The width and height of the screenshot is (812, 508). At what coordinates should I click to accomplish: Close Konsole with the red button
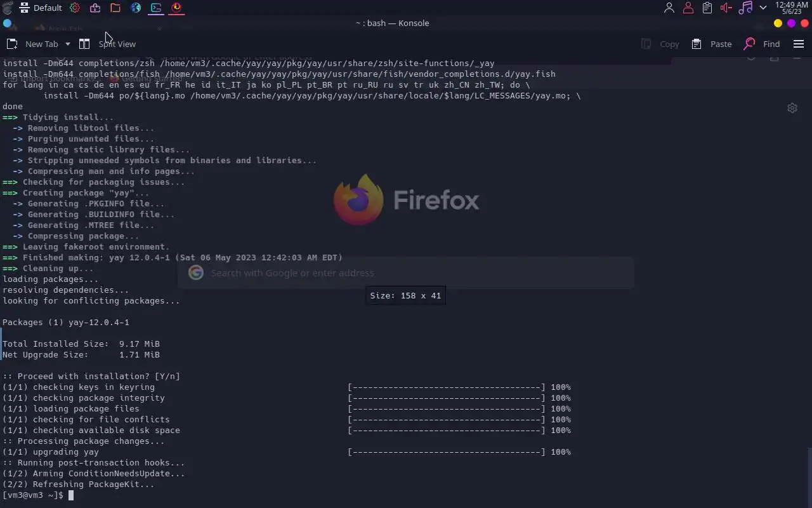pos(804,23)
